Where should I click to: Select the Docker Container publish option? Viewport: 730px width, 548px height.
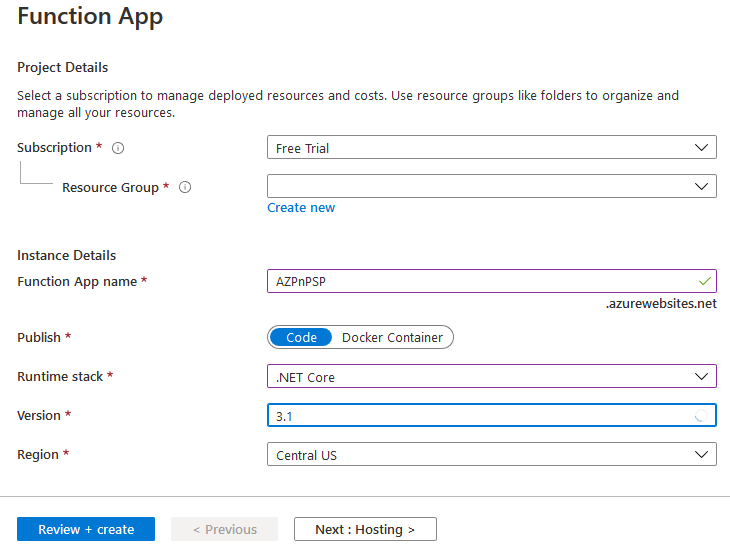tap(392, 337)
